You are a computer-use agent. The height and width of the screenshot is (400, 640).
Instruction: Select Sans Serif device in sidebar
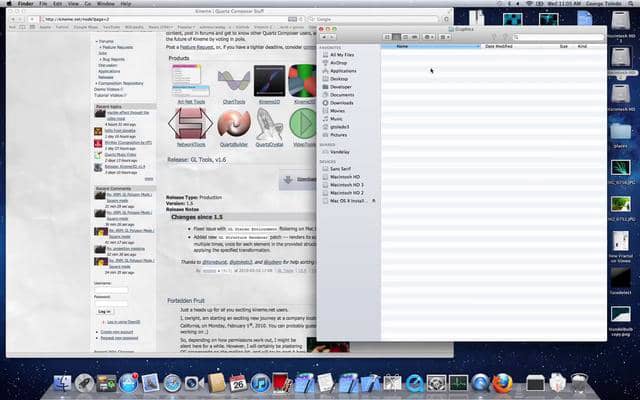(340, 169)
